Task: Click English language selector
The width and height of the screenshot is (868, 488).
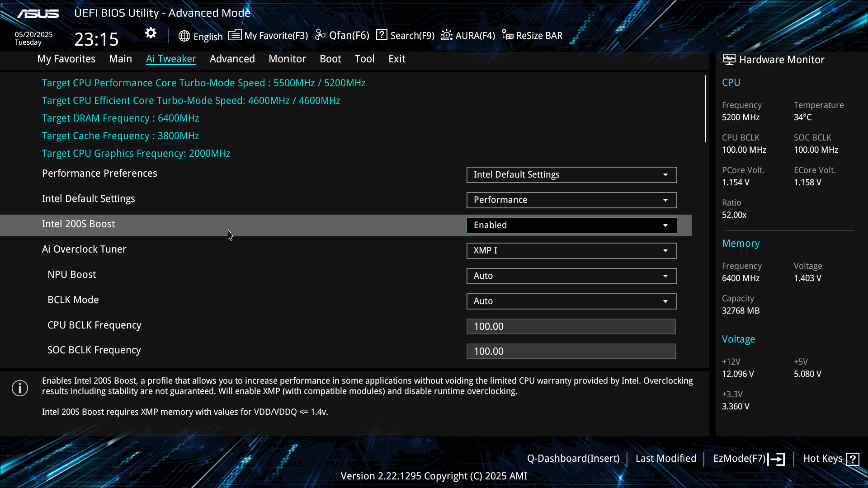Action: (208, 37)
